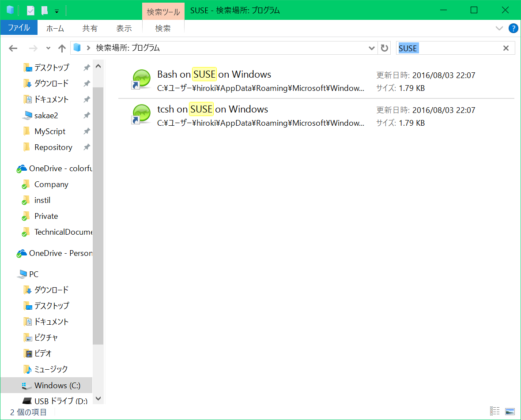Select the Windows (C:) drive
This screenshot has width=521, height=420.
46,386
